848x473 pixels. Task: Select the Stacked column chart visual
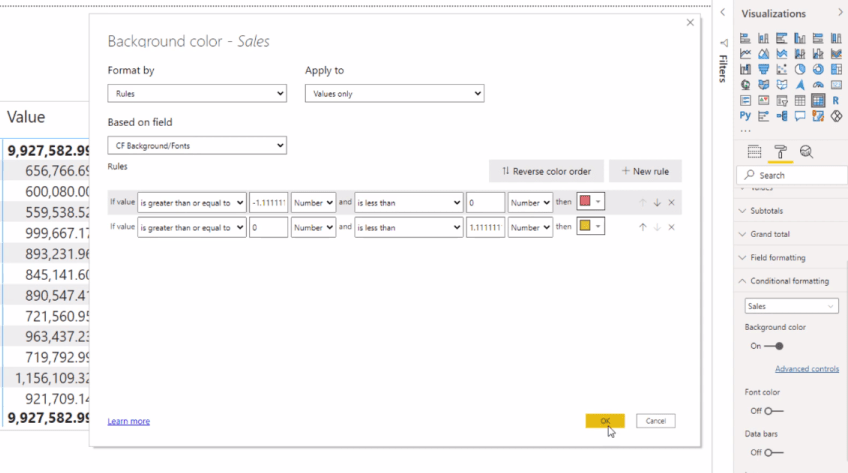pyautogui.click(x=763, y=38)
